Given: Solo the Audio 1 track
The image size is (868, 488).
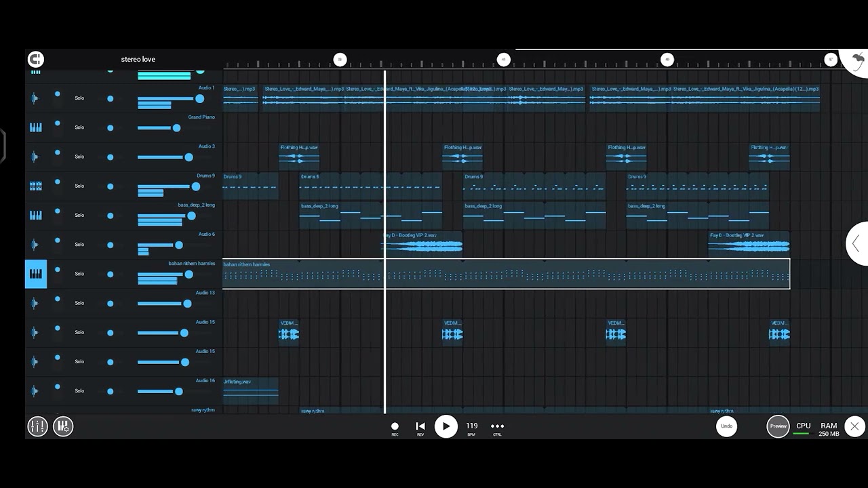Looking at the screenshot, I should click(79, 98).
